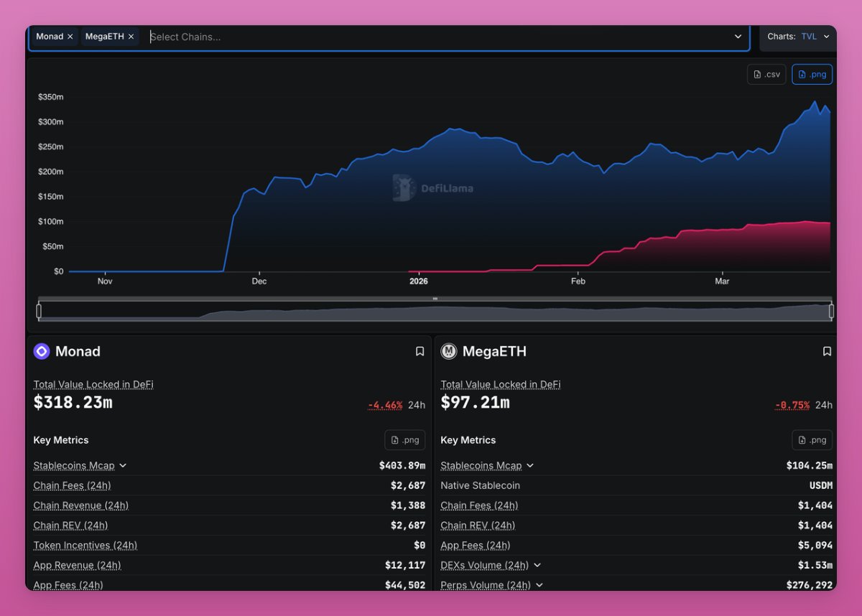Download chart as .csv file

(x=766, y=75)
